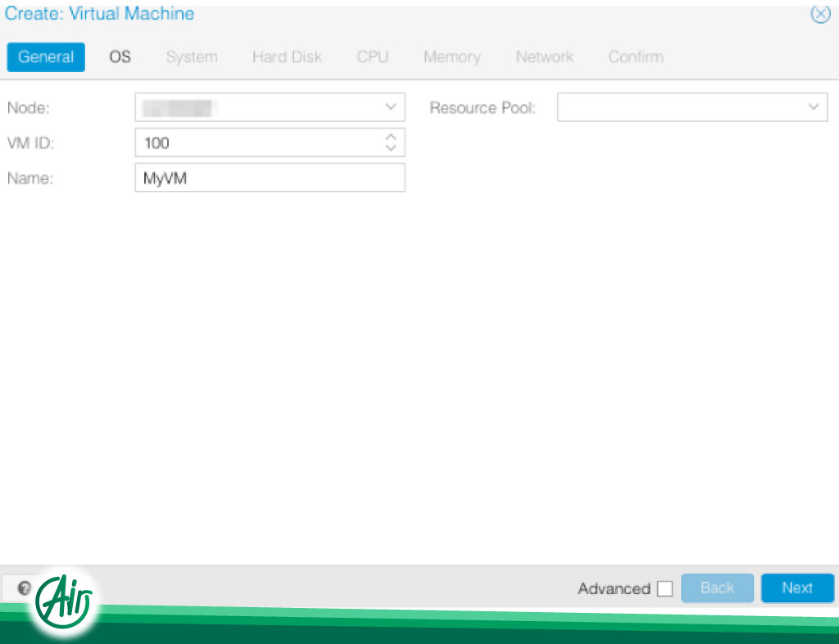Expand the Resource Pool dropdown arrow

coord(814,107)
